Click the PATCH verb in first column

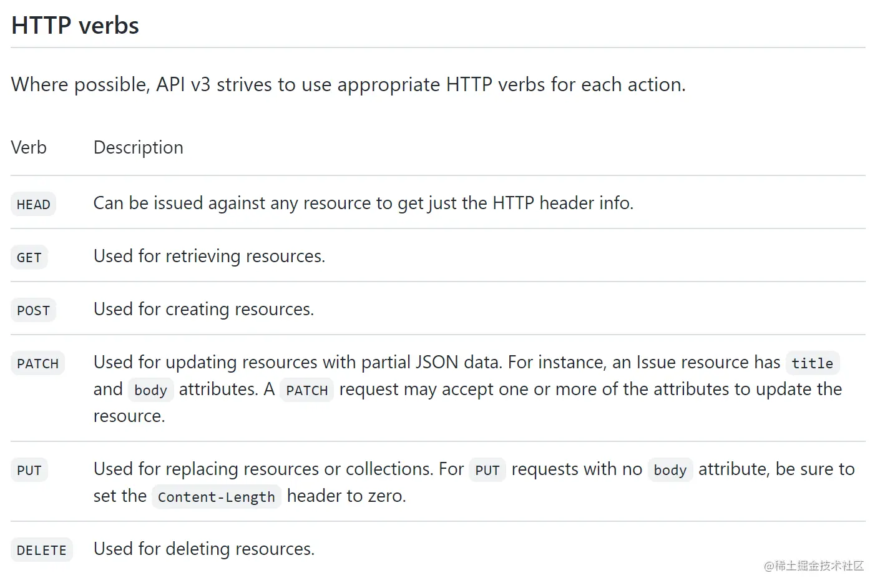pos(37,363)
